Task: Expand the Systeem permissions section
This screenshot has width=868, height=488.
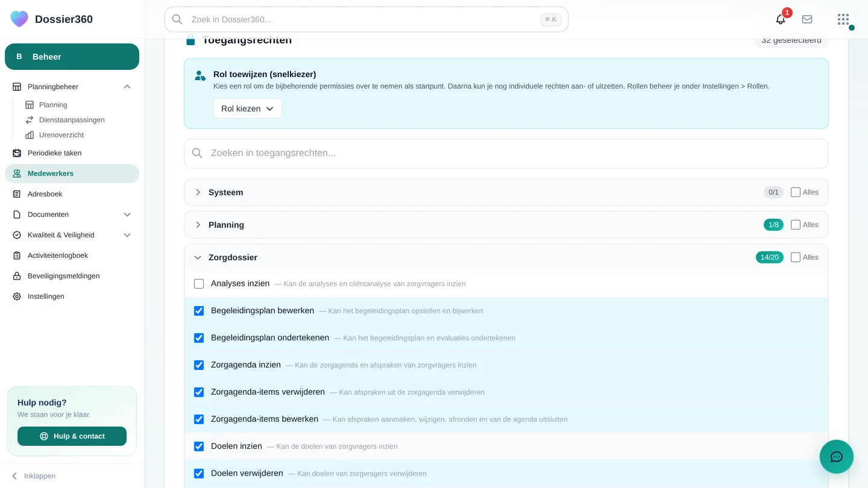Action: click(506, 192)
